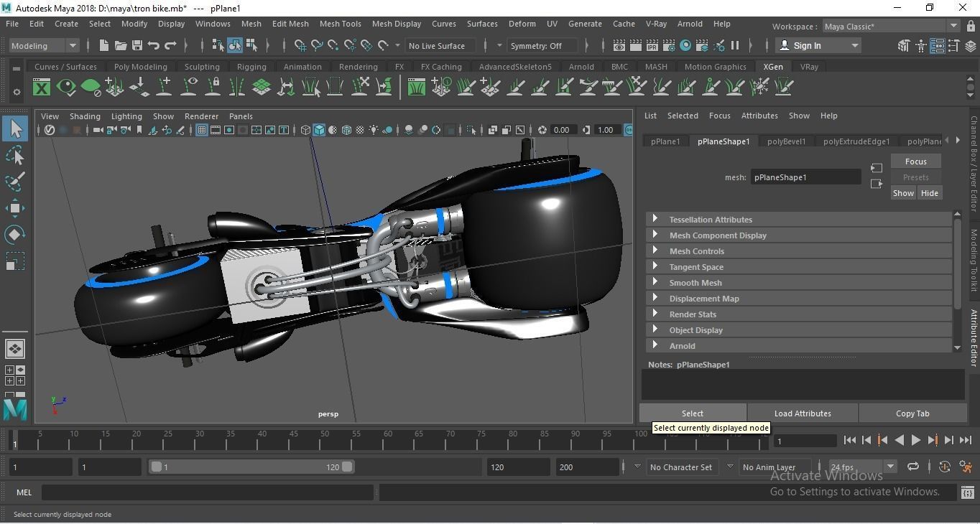Open the Sign In dropdown

tap(818, 46)
